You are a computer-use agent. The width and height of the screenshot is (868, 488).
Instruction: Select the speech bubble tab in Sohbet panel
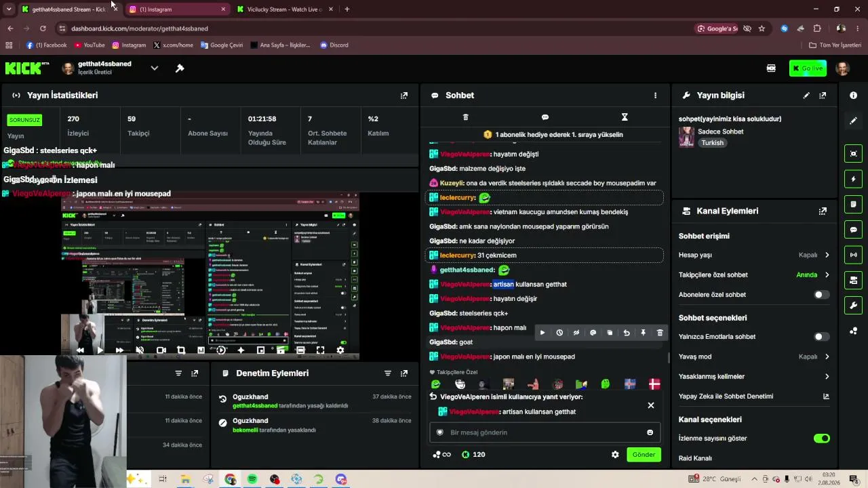(545, 117)
